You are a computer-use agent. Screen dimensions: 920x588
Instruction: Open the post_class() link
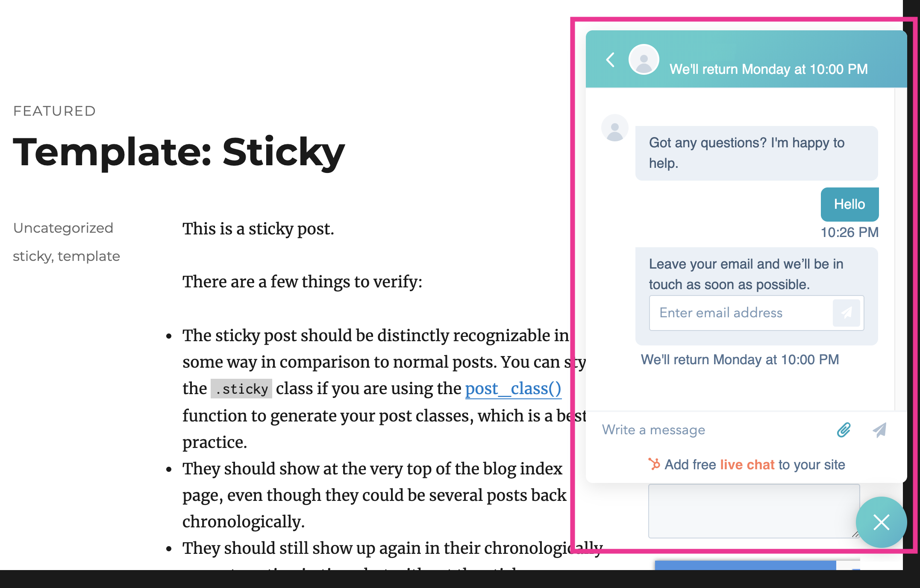pyautogui.click(x=513, y=389)
